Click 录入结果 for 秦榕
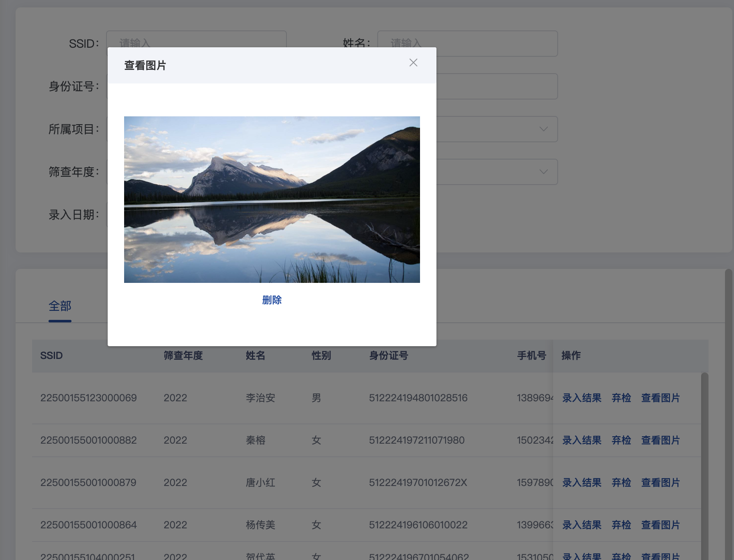The height and width of the screenshot is (560, 734). click(x=582, y=440)
